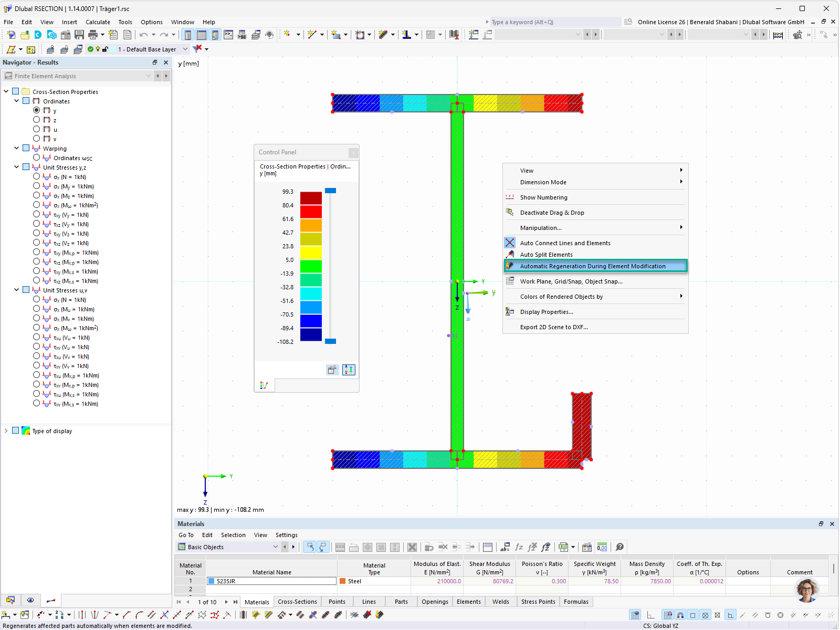Open the Tools menu in the menu bar
840x630 pixels.
click(x=125, y=22)
